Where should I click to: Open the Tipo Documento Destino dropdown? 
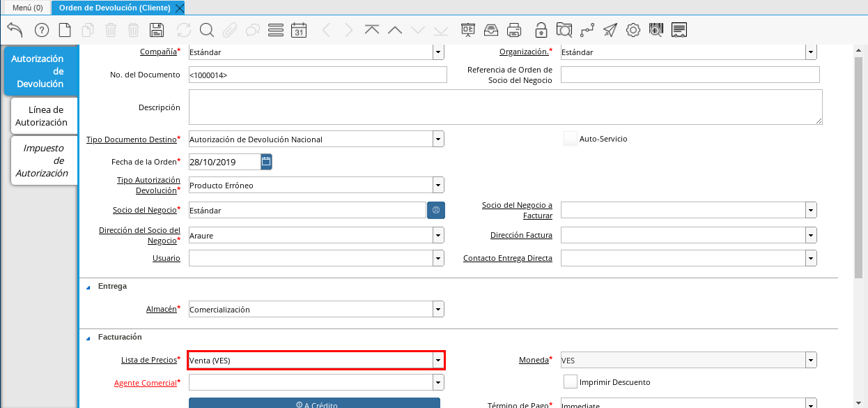437,139
